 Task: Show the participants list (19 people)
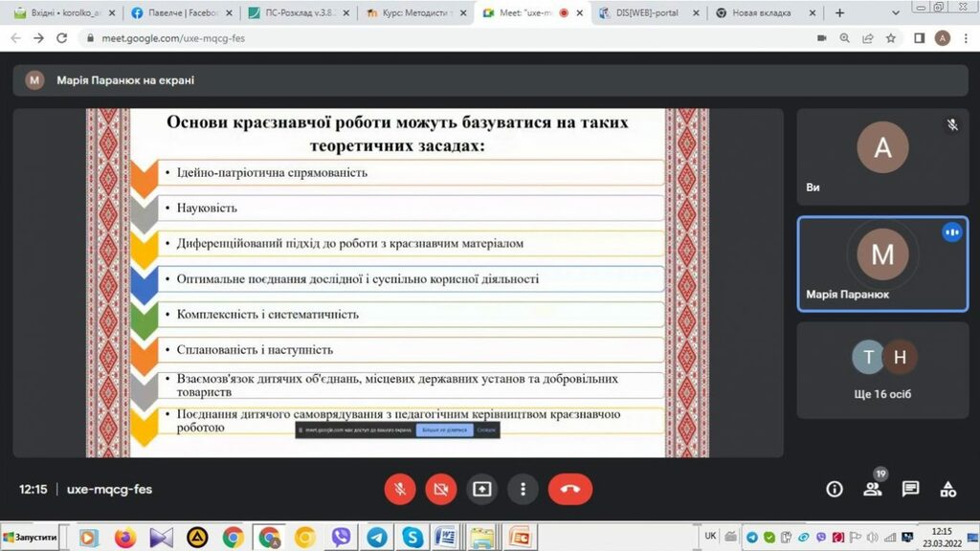872,489
